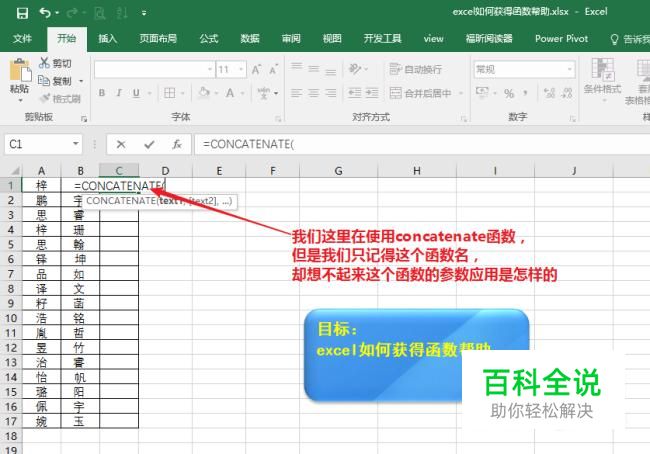Increase font size with larger A icon
650x454 pixels.
click(257, 69)
